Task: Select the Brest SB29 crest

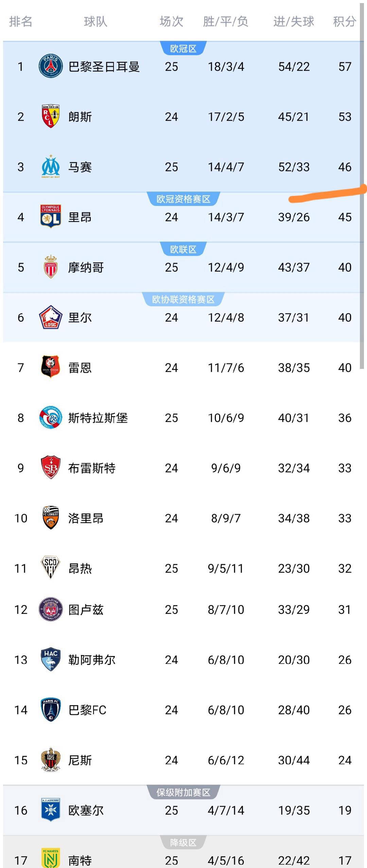Action: [51, 468]
